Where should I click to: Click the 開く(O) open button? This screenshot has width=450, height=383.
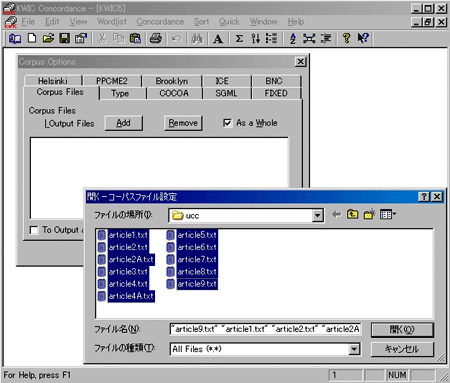(x=402, y=330)
